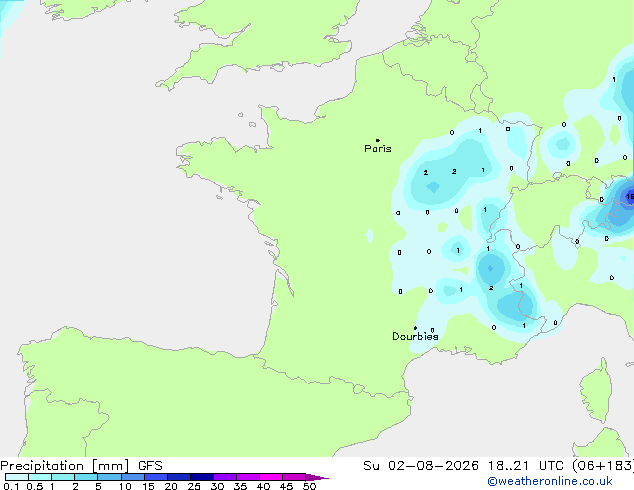This screenshot has width=634, height=490.
Task: Pick the 25–30 mm dark blue swatch
Action: [201, 477]
